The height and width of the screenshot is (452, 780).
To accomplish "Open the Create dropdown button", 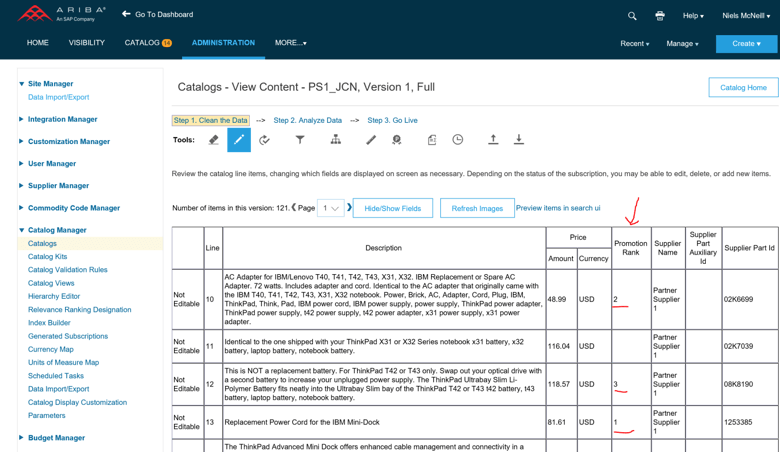I will click(x=746, y=44).
